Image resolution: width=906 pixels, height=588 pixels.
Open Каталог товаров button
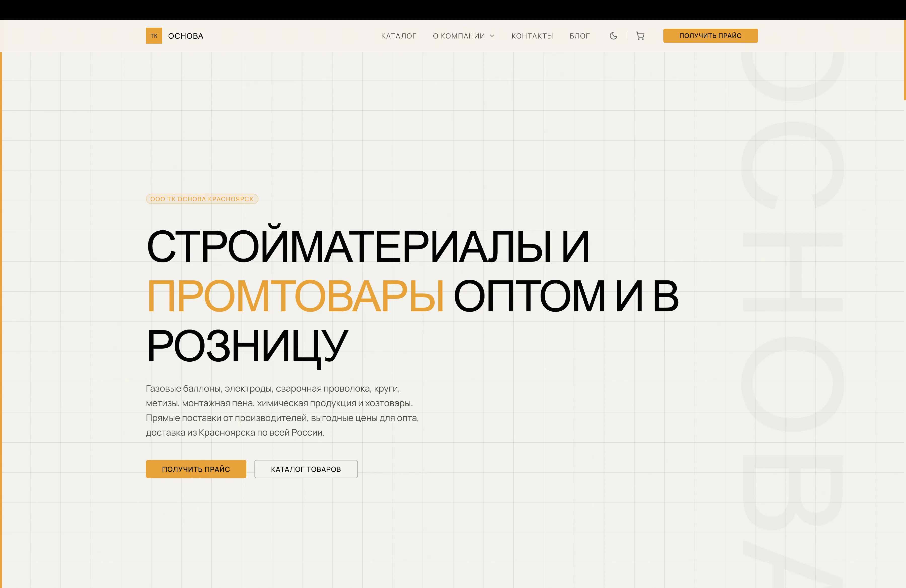coord(306,469)
